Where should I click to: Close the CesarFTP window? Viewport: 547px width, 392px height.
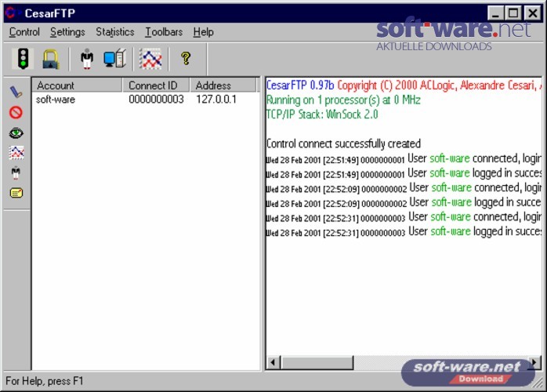point(533,13)
